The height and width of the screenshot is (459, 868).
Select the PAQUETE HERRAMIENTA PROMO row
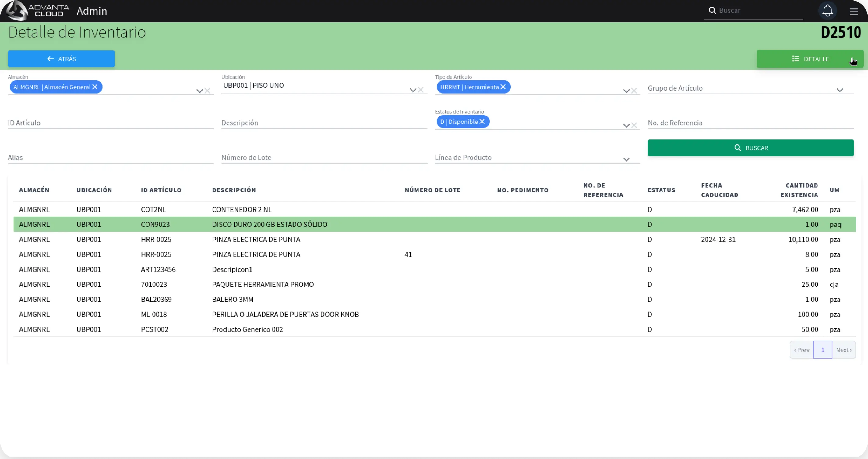click(x=263, y=284)
